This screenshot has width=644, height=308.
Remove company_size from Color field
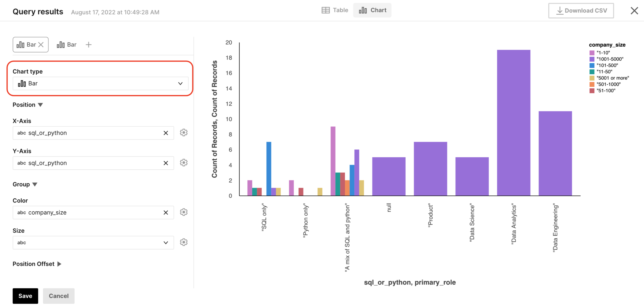[166, 212]
